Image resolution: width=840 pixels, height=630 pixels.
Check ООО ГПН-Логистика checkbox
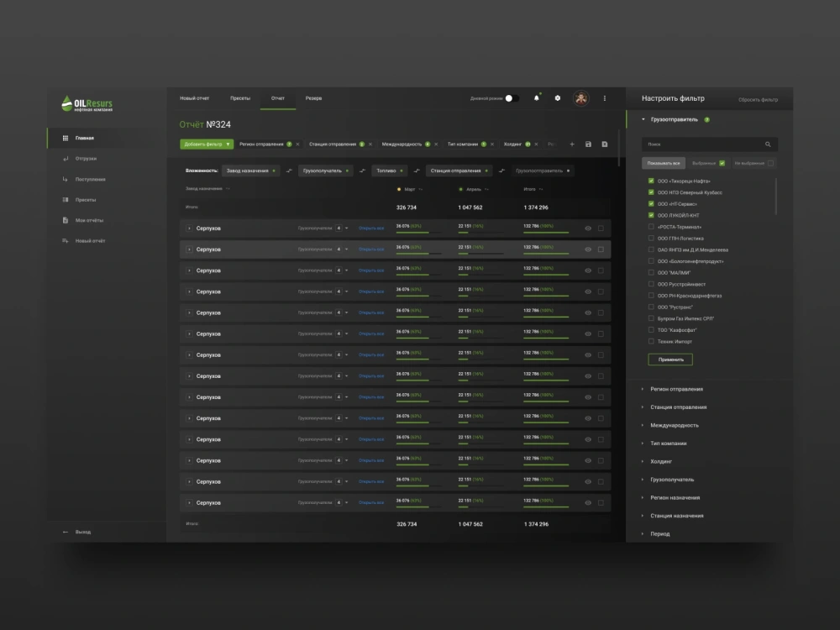pyautogui.click(x=652, y=239)
